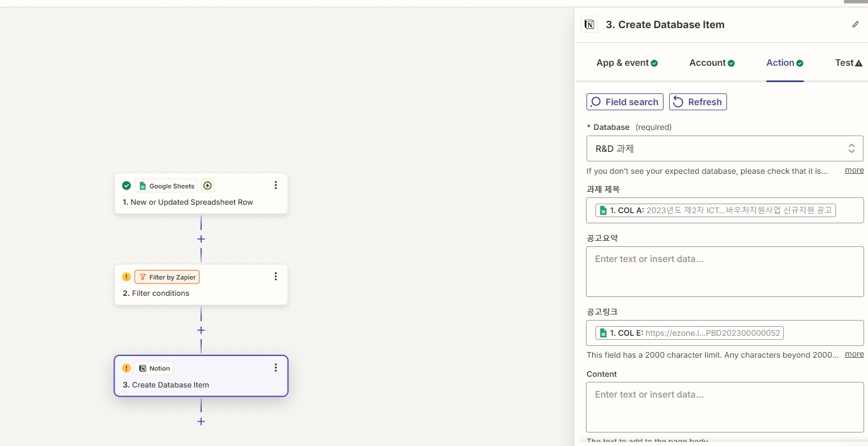Click the Field search button

point(625,102)
